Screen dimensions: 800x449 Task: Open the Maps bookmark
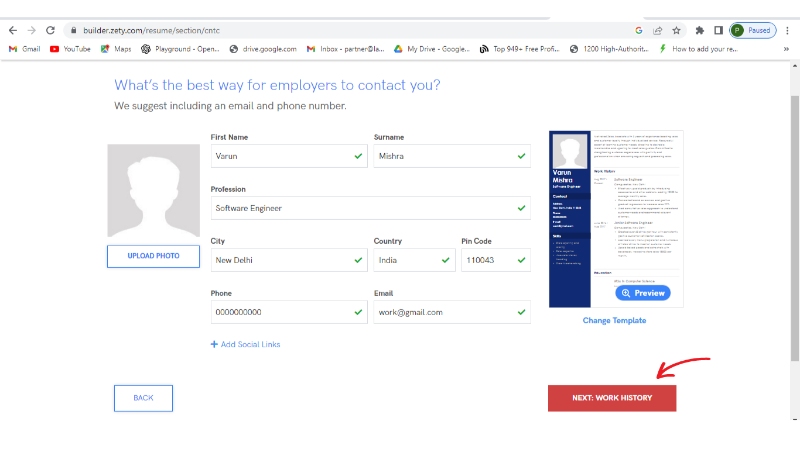tap(115, 48)
